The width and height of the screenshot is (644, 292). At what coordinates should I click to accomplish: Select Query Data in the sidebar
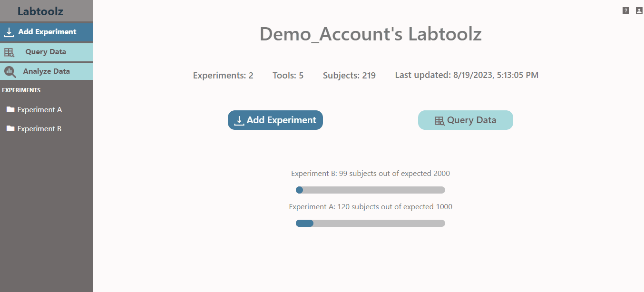coord(47,52)
